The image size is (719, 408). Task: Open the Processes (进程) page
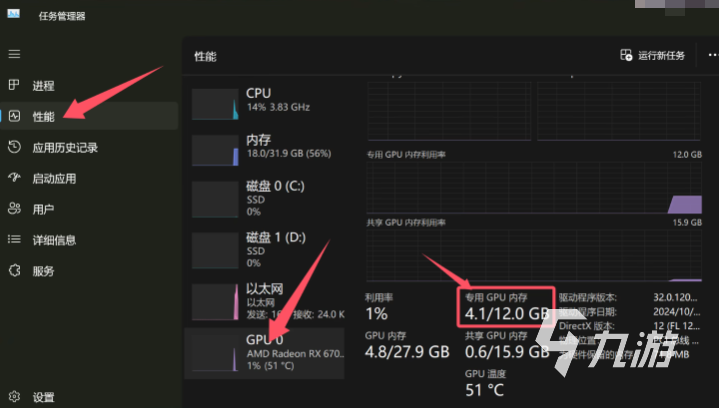[x=89, y=85]
